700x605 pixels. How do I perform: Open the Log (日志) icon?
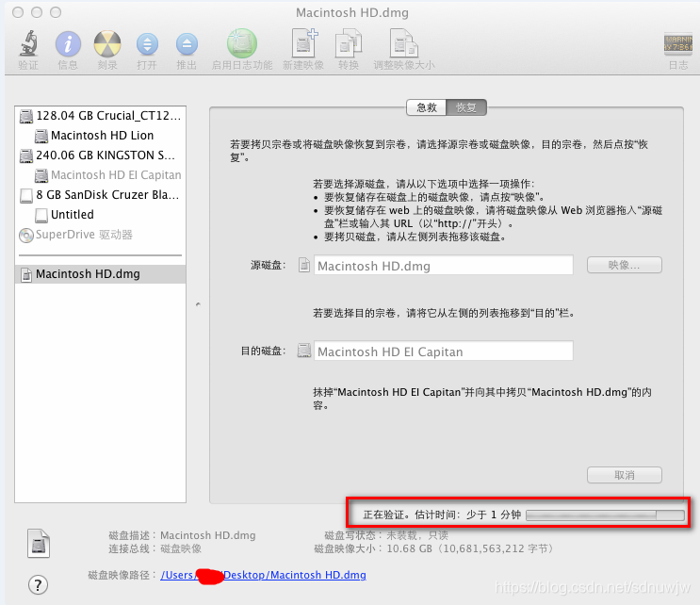(x=677, y=43)
